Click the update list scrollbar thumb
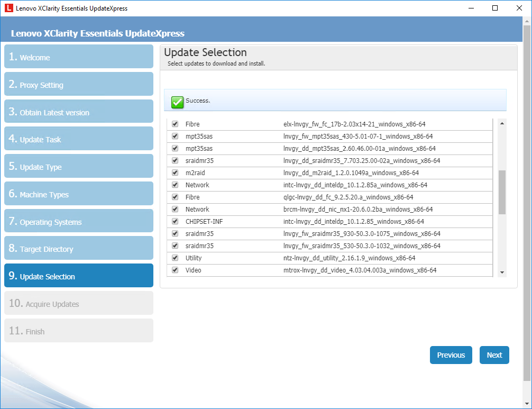Screen dimensions: 532x409 tap(502, 192)
